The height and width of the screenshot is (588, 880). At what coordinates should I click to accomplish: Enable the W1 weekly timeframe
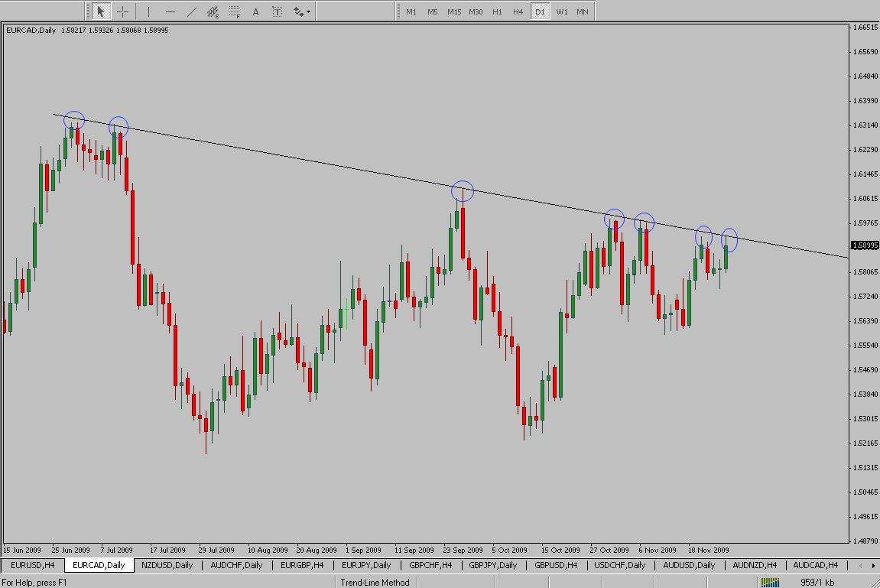(x=561, y=11)
